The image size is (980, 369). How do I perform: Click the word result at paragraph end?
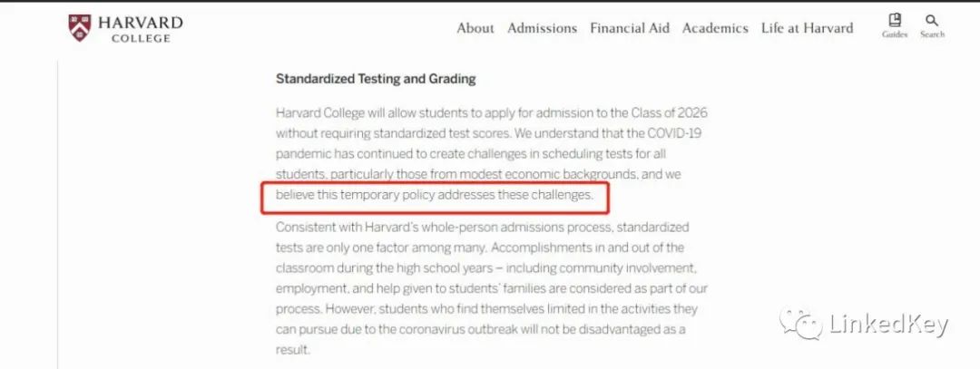292,349
